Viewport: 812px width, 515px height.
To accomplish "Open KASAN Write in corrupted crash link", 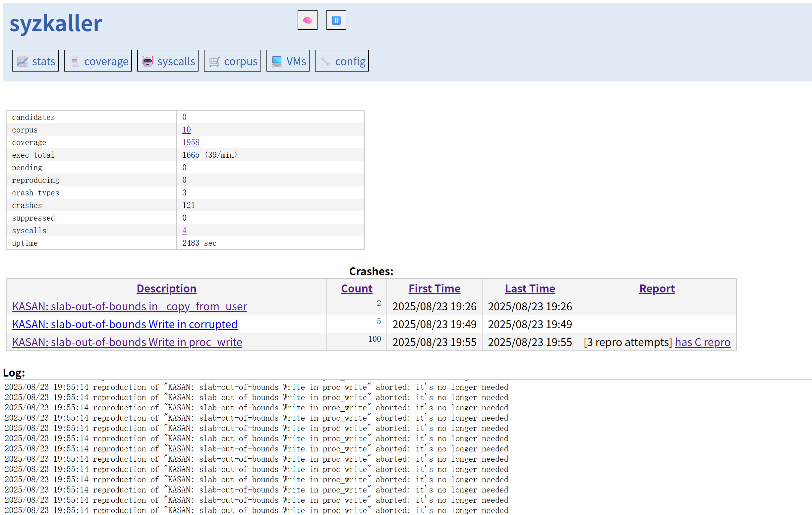I will pos(125,324).
